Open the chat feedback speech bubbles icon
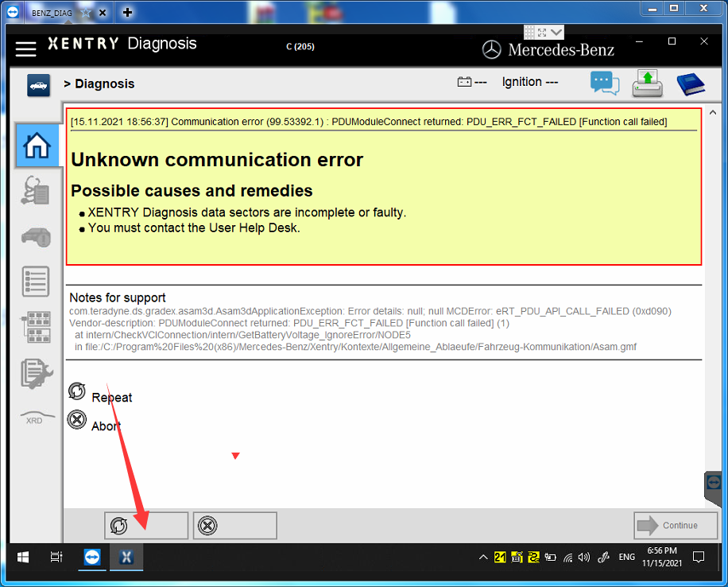The width and height of the screenshot is (728, 587). click(605, 84)
